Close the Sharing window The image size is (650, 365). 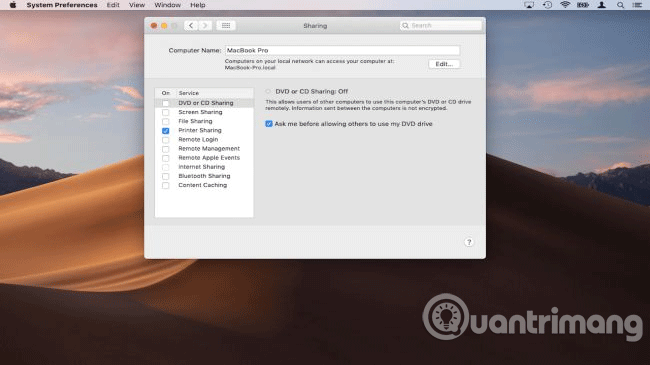click(154, 26)
